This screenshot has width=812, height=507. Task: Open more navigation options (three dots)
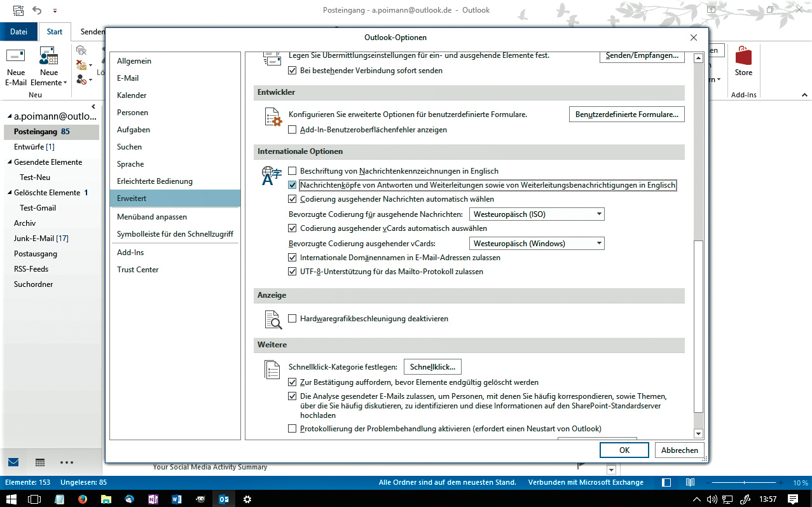click(67, 462)
